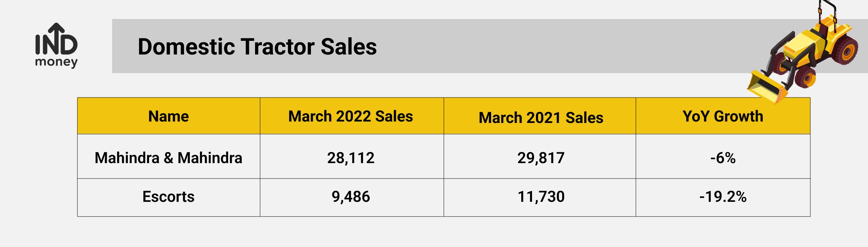Click the 28,112 sales cell
Image resolution: width=868 pixels, height=247 pixels.
[351, 158]
